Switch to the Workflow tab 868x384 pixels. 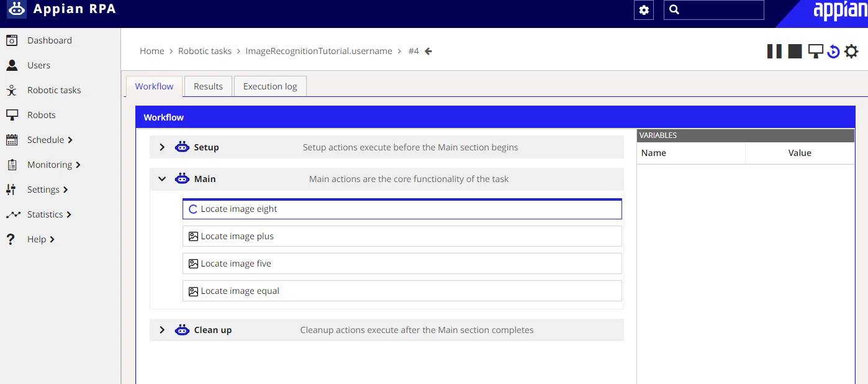click(x=154, y=86)
